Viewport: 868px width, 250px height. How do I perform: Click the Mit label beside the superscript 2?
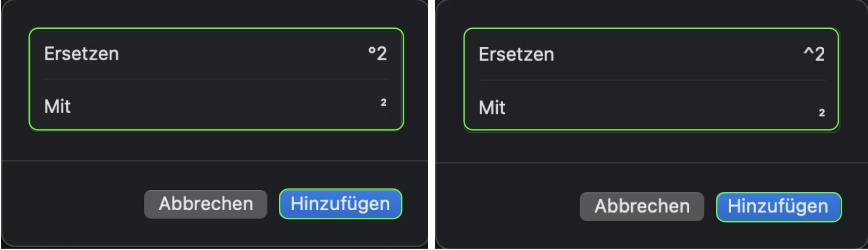point(58,106)
